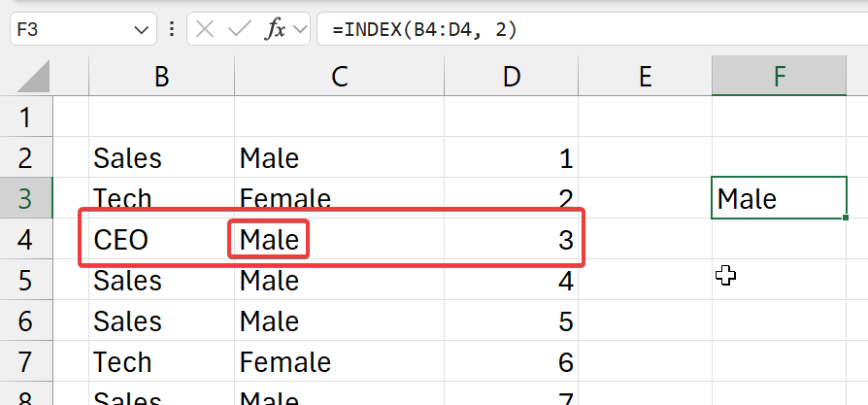The image size is (868, 405).
Task: Open Insert Function (fx) dialog
Action: (x=276, y=29)
